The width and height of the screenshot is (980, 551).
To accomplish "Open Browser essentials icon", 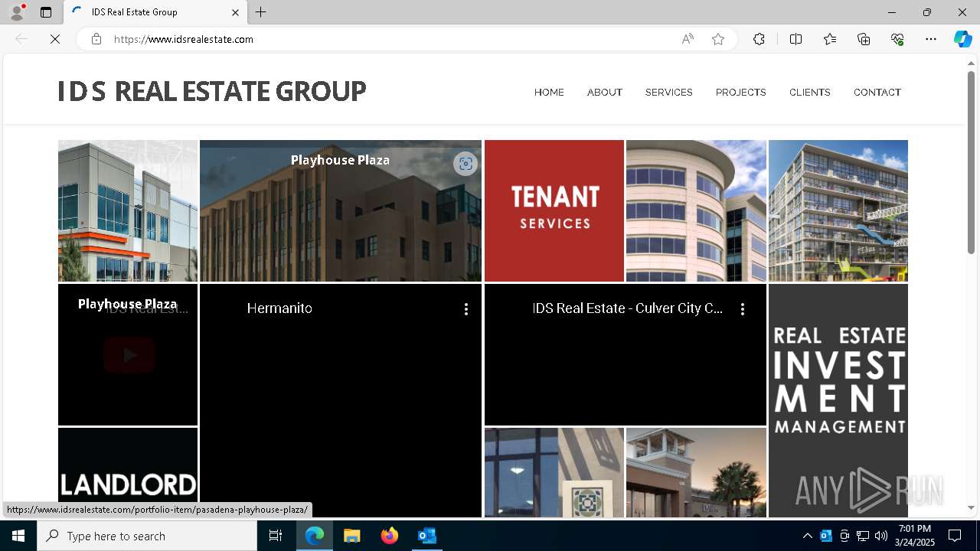I will click(897, 39).
